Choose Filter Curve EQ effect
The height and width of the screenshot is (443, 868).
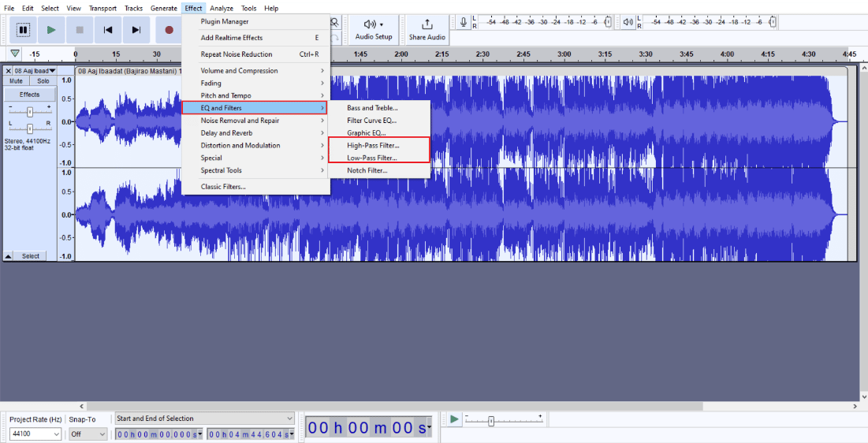379,121
